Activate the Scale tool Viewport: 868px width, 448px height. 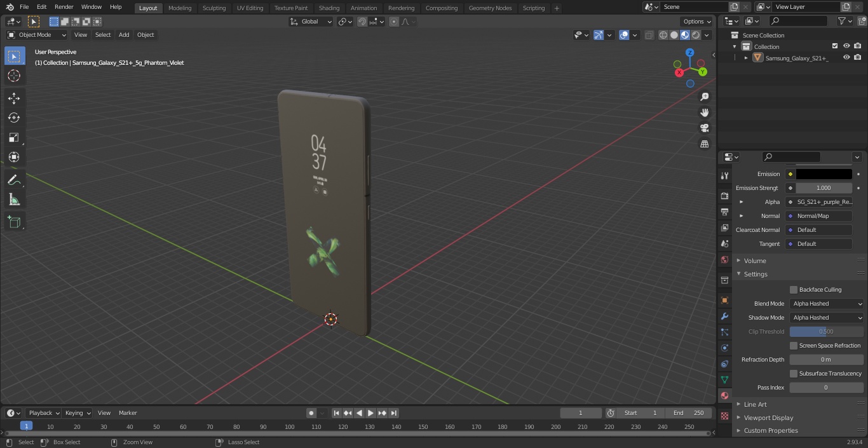pyautogui.click(x=14, y=137)
